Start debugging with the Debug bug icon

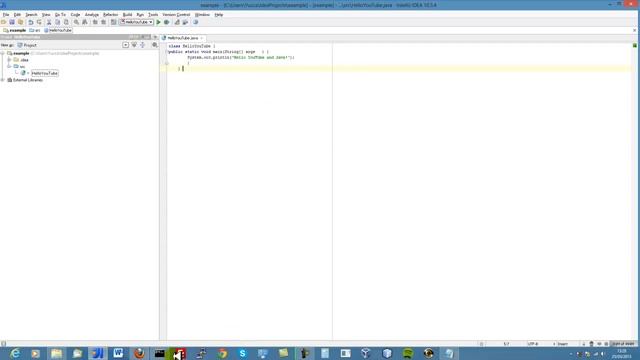(x=167, y=22)
